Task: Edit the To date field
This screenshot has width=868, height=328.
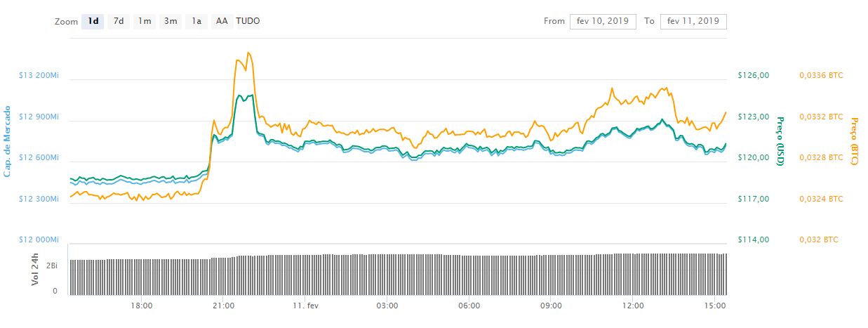Action: 693,21
